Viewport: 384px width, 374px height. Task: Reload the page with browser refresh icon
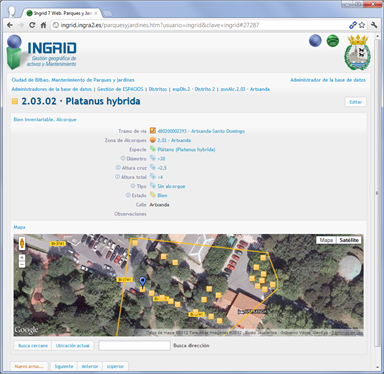click(x=32, y=25)
